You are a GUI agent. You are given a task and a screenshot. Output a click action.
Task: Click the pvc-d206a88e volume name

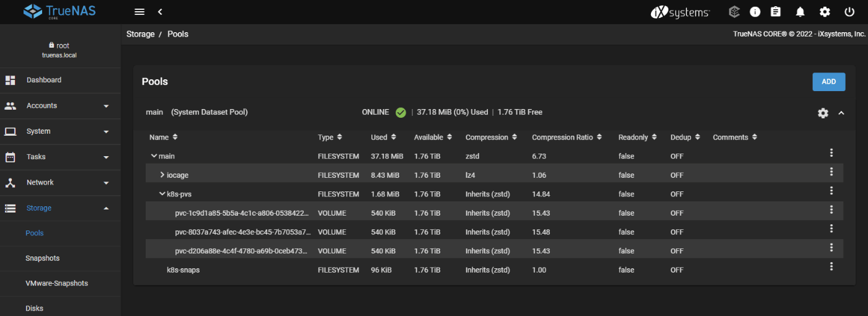tap(242, 251)
